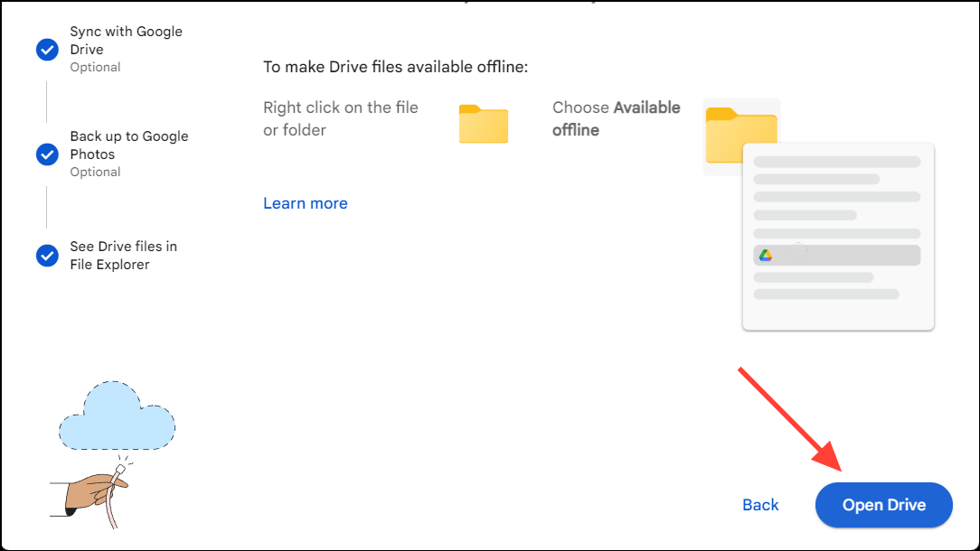
Task: Click the dashed cloud illustration
Action: point(116,417)
